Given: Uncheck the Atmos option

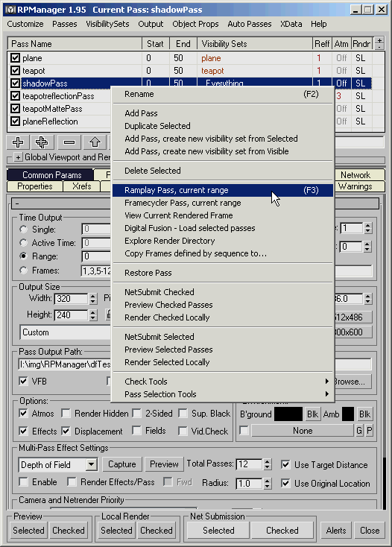Looking at the screenshot, I should (x=23, y=414).
